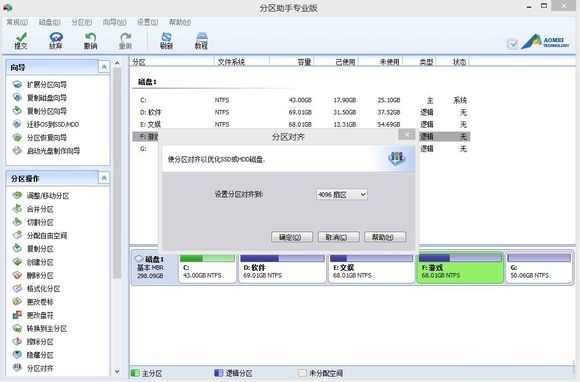Screen dimensions: 580x382
Task: Click the 取消 button in the dialog
Action: point(338,237)
